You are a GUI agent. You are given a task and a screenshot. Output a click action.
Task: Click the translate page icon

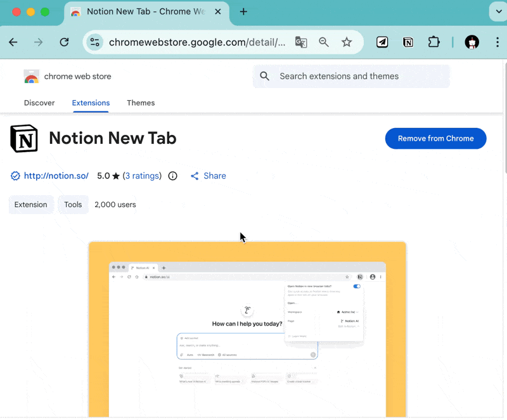tap(301, 42)
